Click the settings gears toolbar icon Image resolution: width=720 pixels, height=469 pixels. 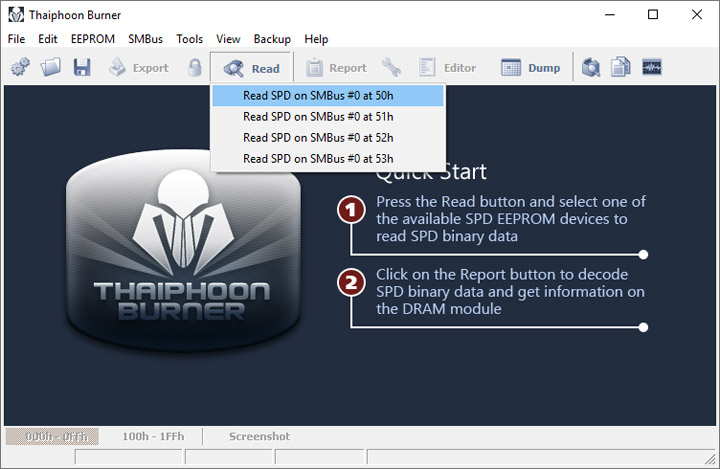tap(20, 67)
